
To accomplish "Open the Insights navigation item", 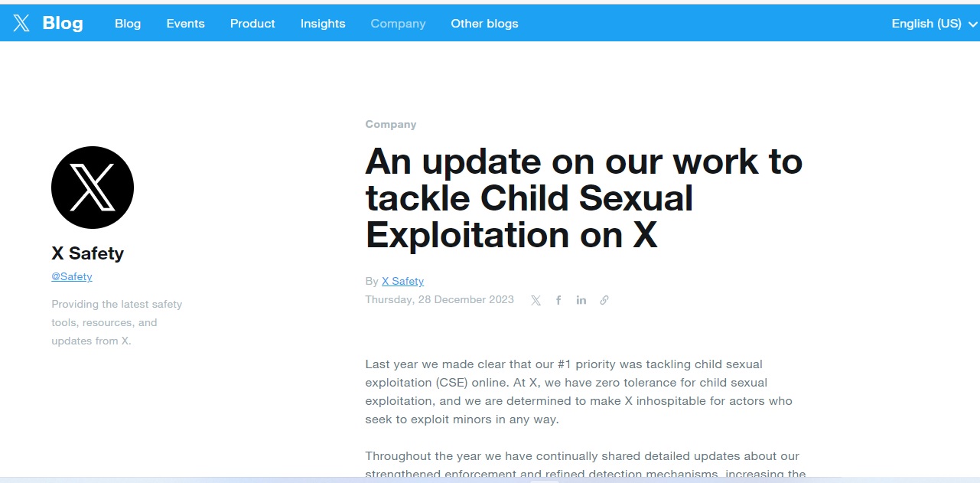I will pyautogui.click(x=323, y=24).
